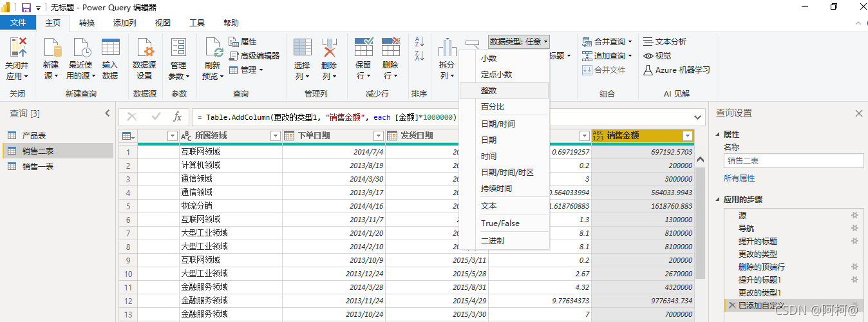
Task: Click the 拆分列 (Split Column) icon
Action: click(447, 47)
